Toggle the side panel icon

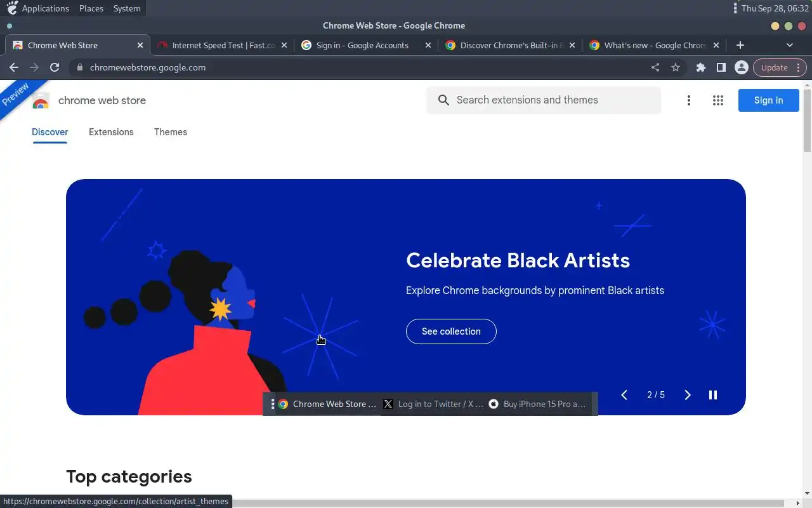[721, 67]
